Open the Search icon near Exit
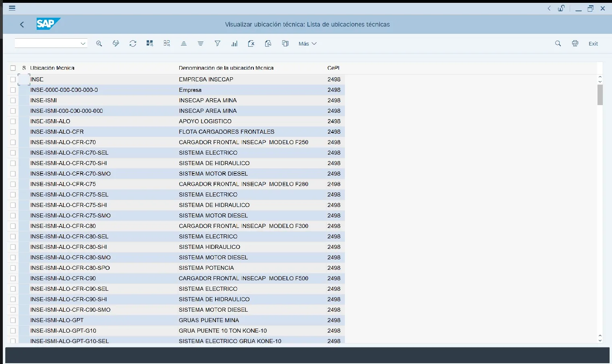The width and height of the screenshot is (612, 364). pyautogui.click(x=558, y=43)
